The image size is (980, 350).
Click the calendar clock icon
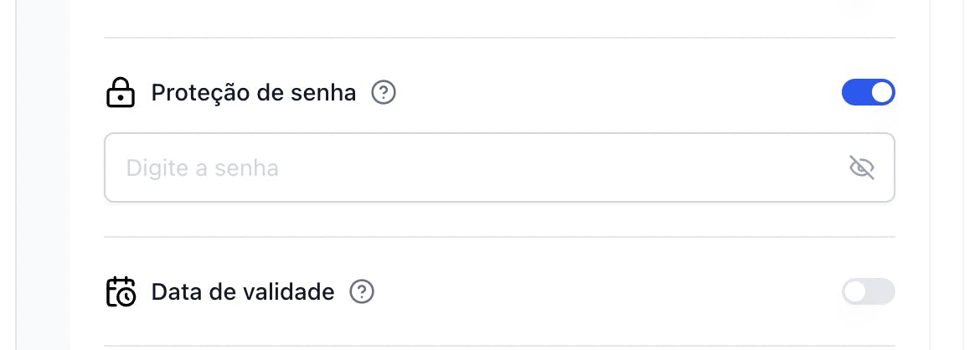[120, 292]
